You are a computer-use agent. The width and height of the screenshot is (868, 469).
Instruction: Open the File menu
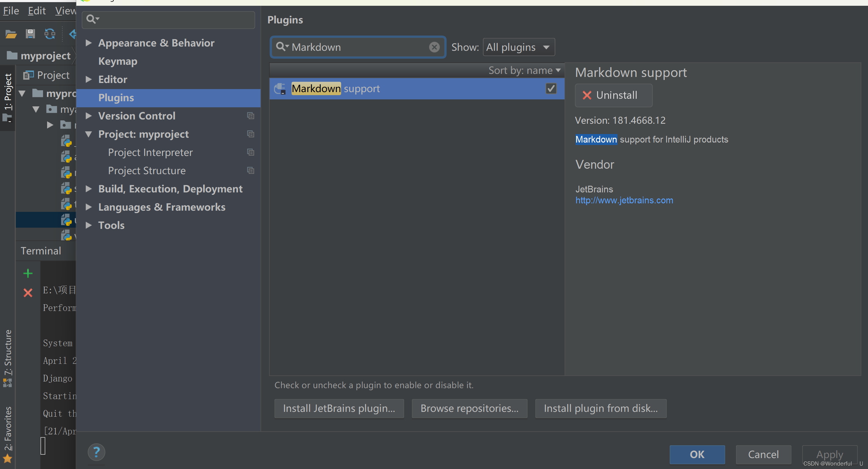tap(11, 11)
